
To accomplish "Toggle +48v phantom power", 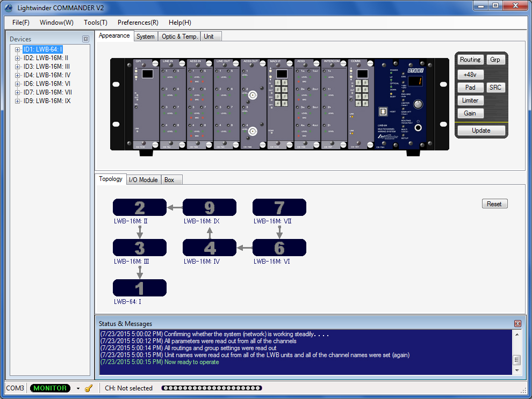I will click(x=470, y=75).
